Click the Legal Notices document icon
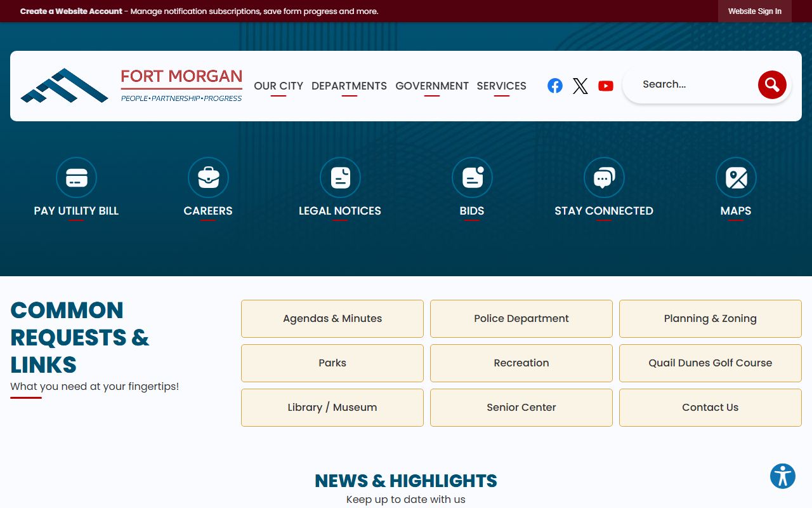This screenshot has width=812, height=508. [x=340, y=178]
